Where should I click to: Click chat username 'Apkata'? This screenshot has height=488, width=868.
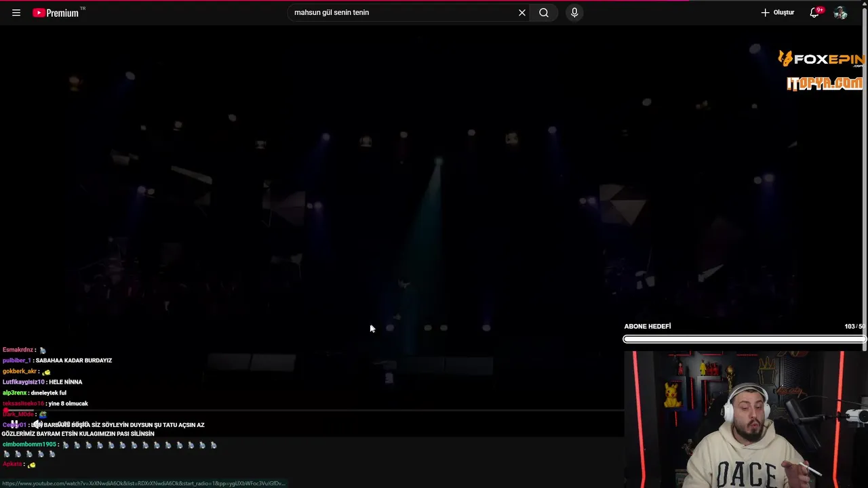coord(12,464)
